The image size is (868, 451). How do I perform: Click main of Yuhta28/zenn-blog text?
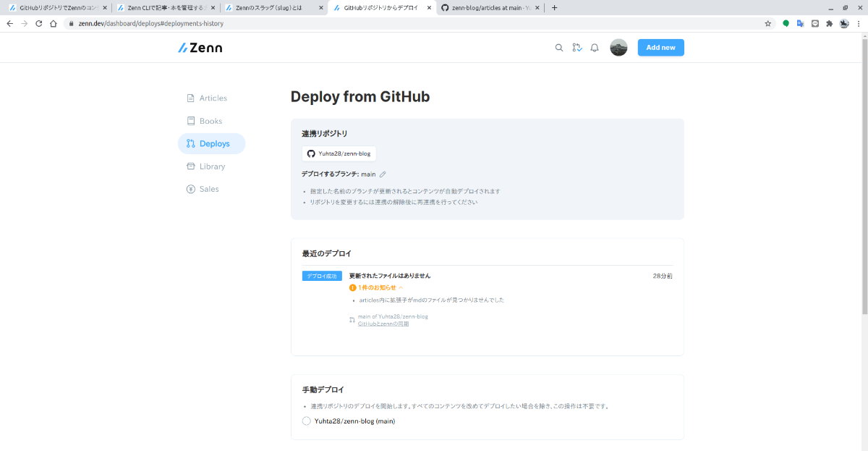[x=393, y=316]
